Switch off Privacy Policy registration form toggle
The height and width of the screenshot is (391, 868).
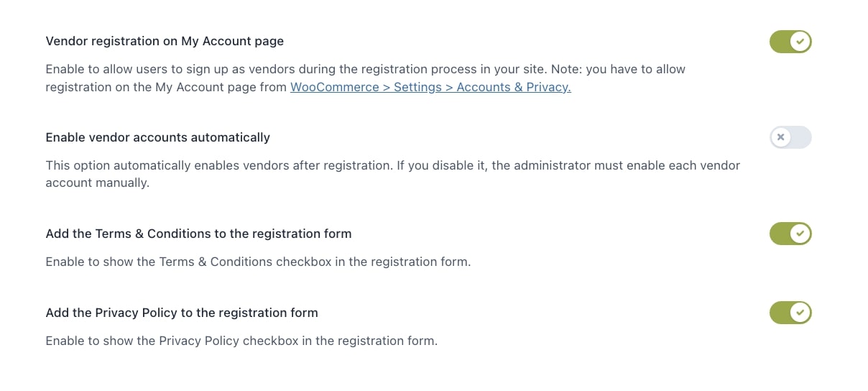click(x=790, y=313)
